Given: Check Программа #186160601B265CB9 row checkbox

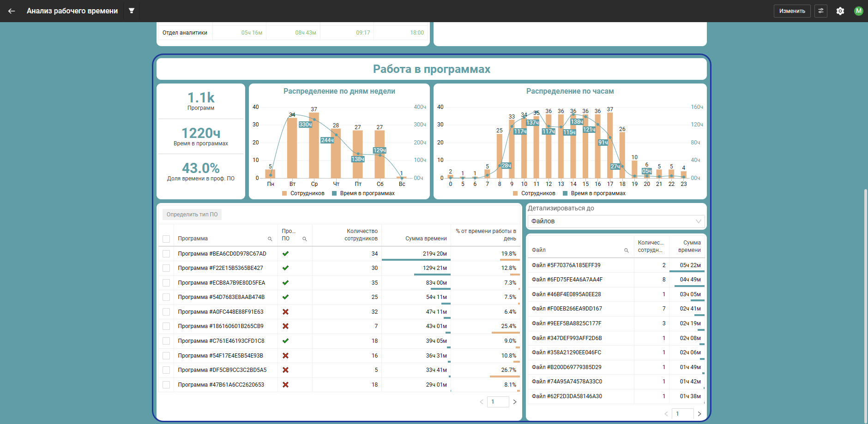Looking at the screenshot, I should point(166,326).
